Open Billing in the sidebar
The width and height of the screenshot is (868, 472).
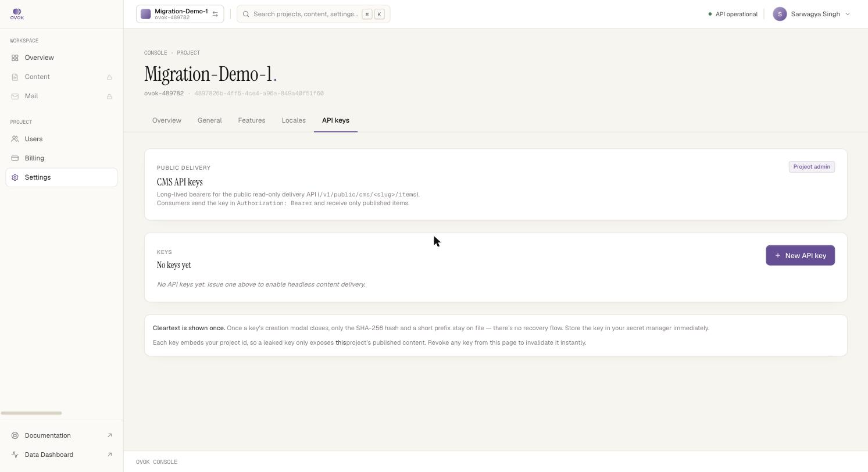coord(62,158)
